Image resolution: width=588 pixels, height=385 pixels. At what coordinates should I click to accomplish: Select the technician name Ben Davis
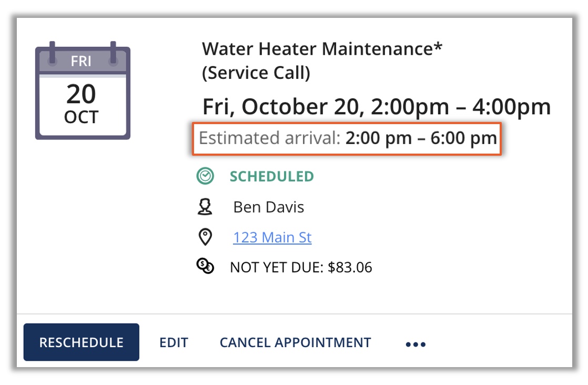pos(268,207)
